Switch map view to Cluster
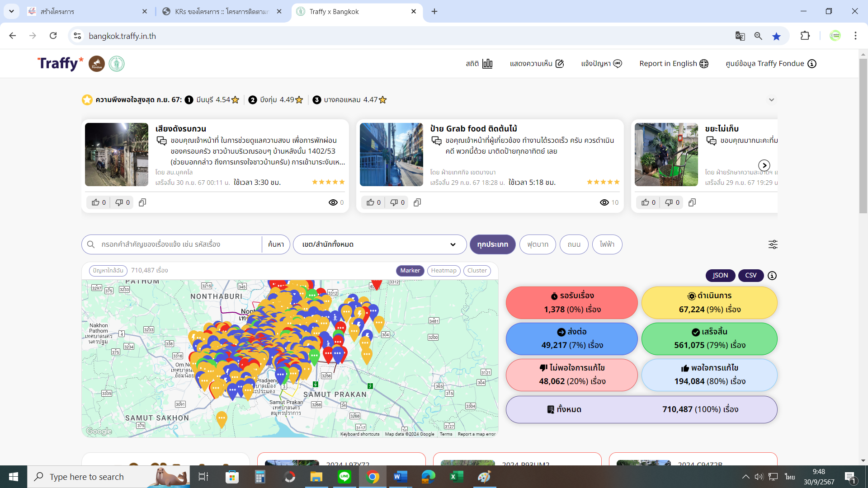 477,271
